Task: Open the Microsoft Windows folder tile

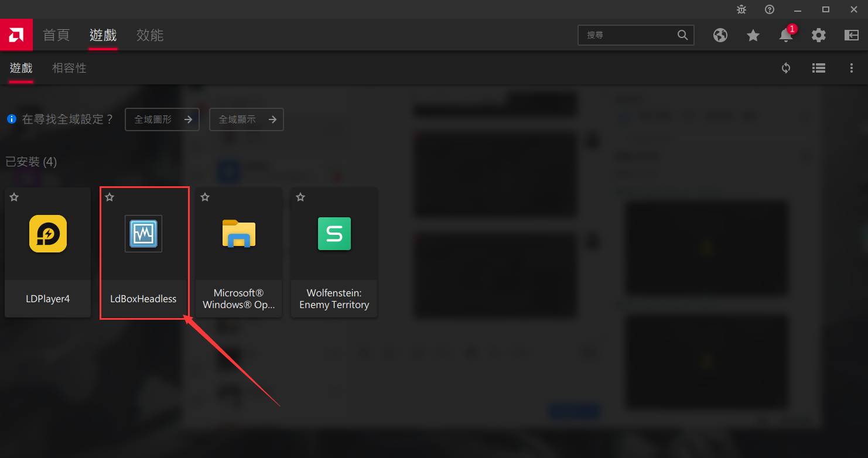Action: tap(239, 252)
